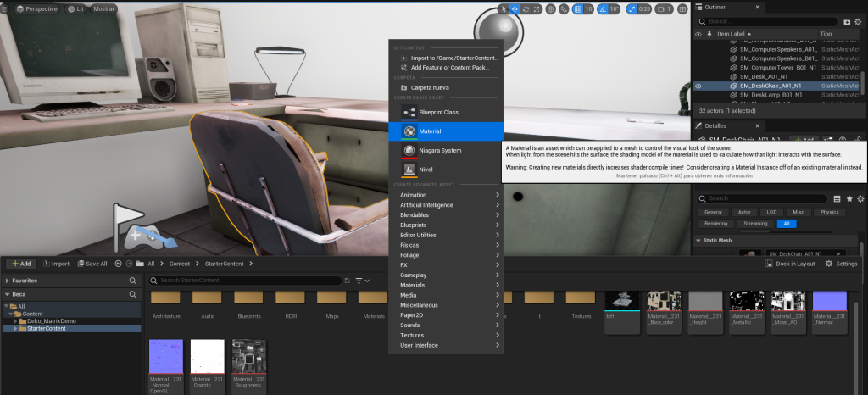
Task: Click the Outliner visibility column eye header
Action: pos(698,34)
